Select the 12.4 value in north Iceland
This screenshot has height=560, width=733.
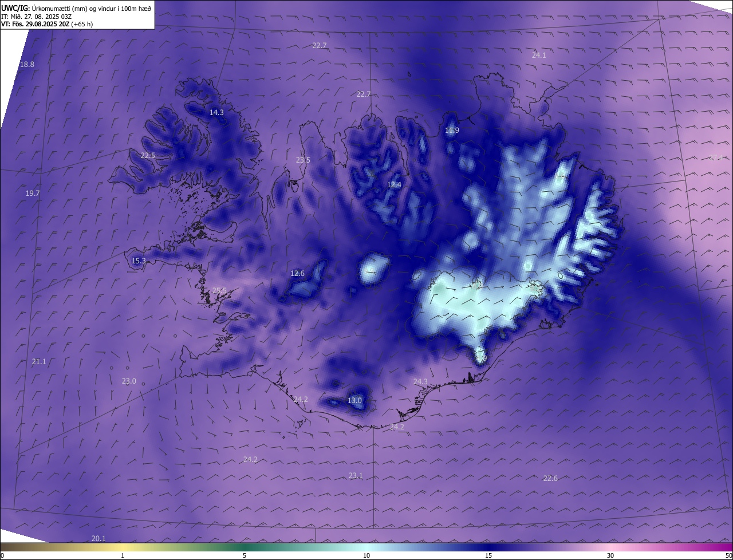point(394,185)
